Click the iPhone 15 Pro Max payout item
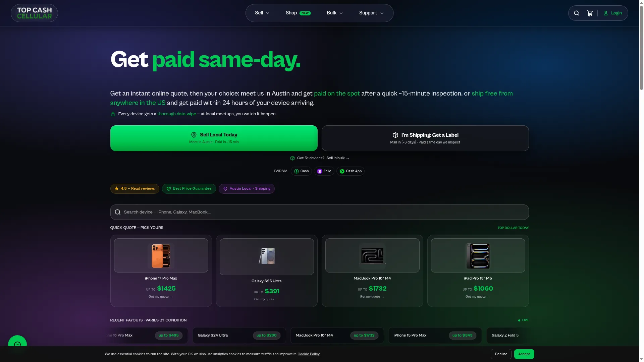 coord(435,336)
